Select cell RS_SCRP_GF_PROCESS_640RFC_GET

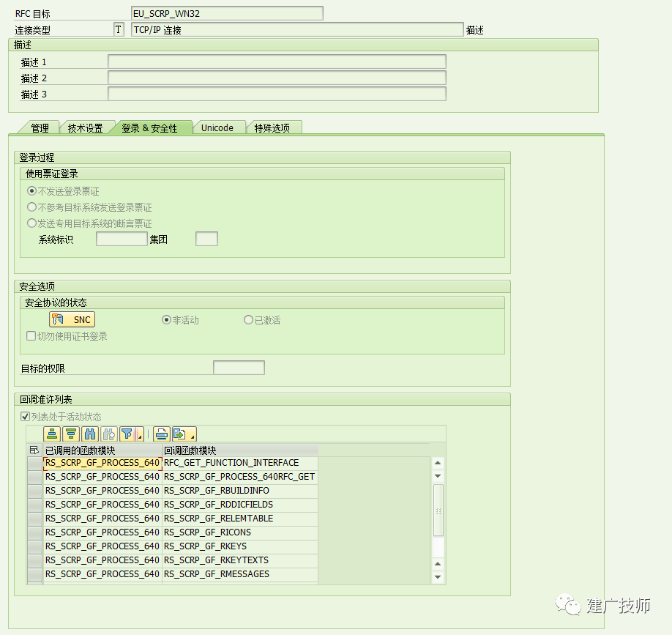click(240, 477)
